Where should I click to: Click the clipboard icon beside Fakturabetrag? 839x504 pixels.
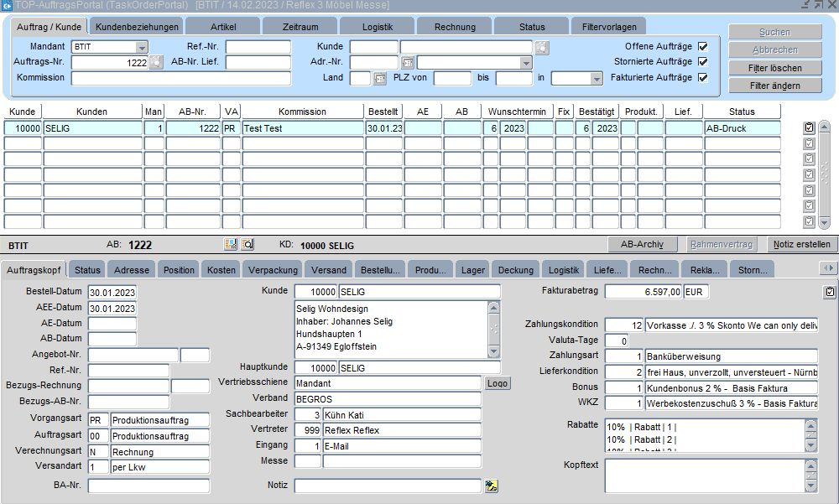[x=830, y=292]
